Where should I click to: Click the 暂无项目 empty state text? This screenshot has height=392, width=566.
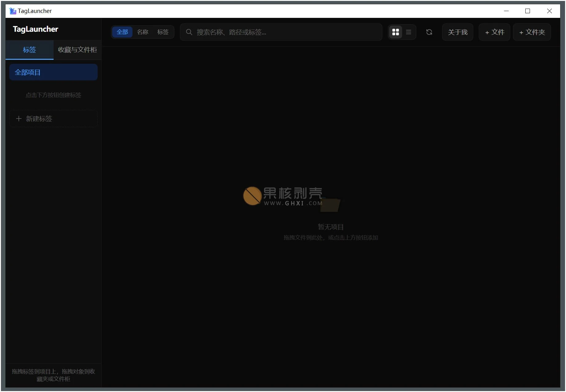point(331,227)
